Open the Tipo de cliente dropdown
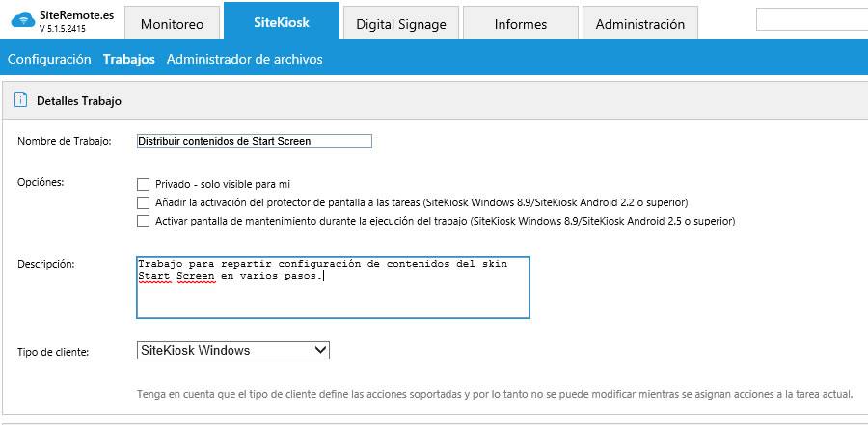Viewport: 868px width, 425px height. point(233,351)
